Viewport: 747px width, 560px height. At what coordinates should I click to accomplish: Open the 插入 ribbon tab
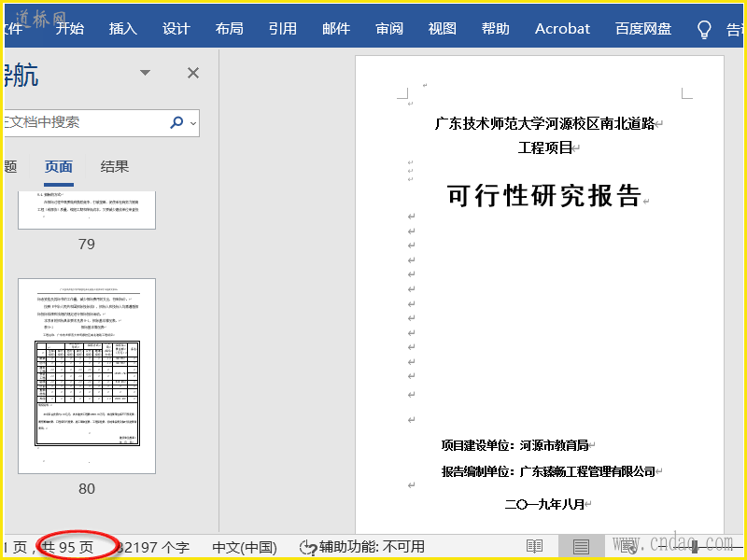[123, 29]
